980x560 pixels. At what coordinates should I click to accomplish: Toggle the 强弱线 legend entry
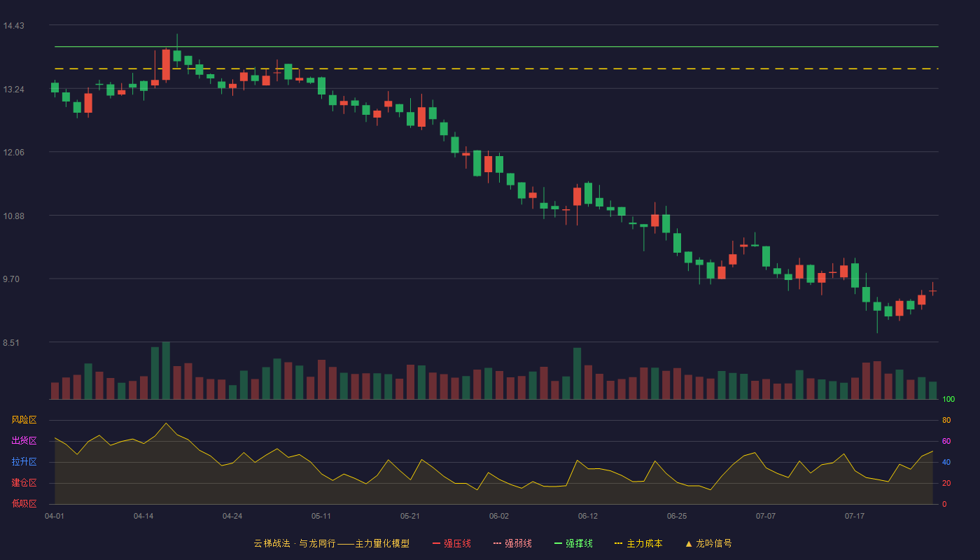pyautogui.click(x=512, y=543)
